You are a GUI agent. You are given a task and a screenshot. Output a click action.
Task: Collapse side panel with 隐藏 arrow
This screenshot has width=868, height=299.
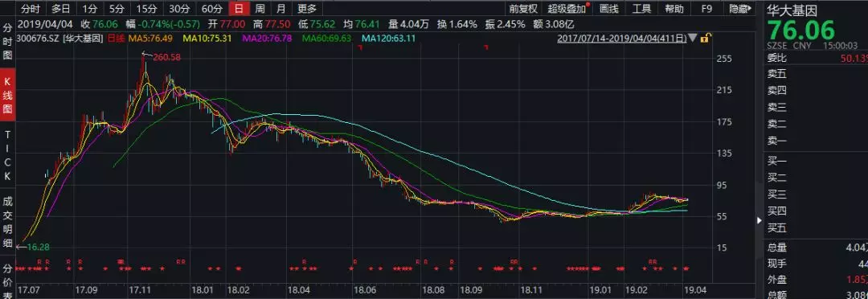pyautogui.click(x=741, y=8)
